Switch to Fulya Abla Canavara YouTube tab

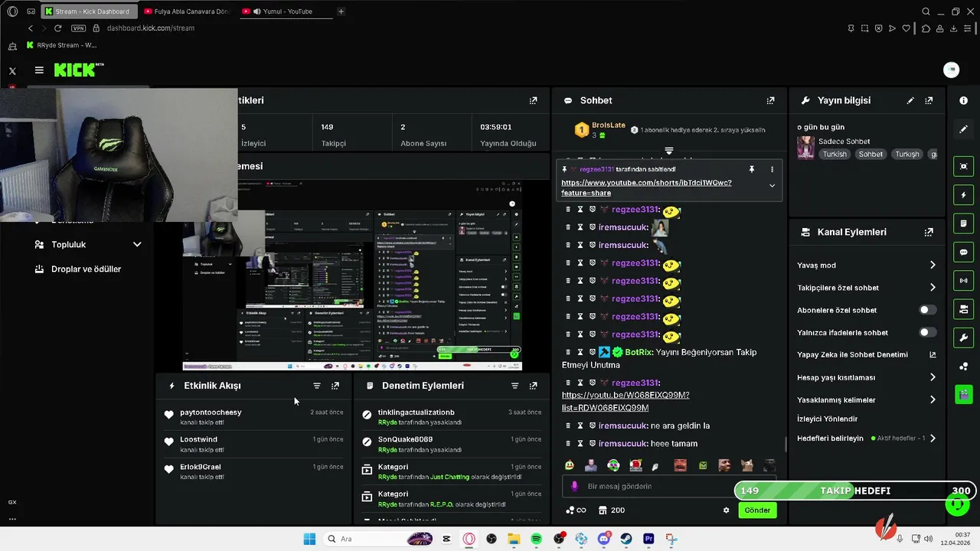tap(188, 11)
